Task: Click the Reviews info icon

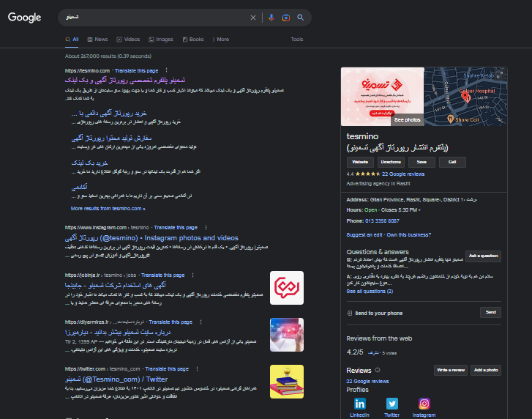Action: coord(378,370)
